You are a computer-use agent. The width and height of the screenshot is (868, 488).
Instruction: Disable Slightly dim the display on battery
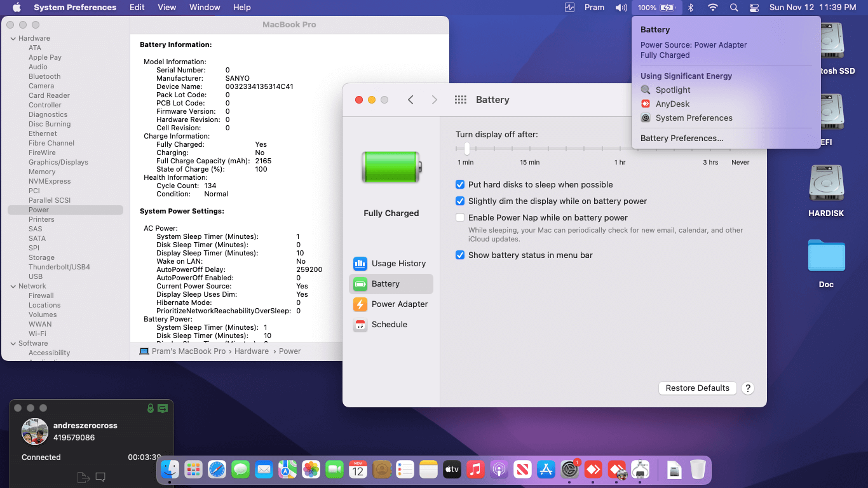point(460,201)
